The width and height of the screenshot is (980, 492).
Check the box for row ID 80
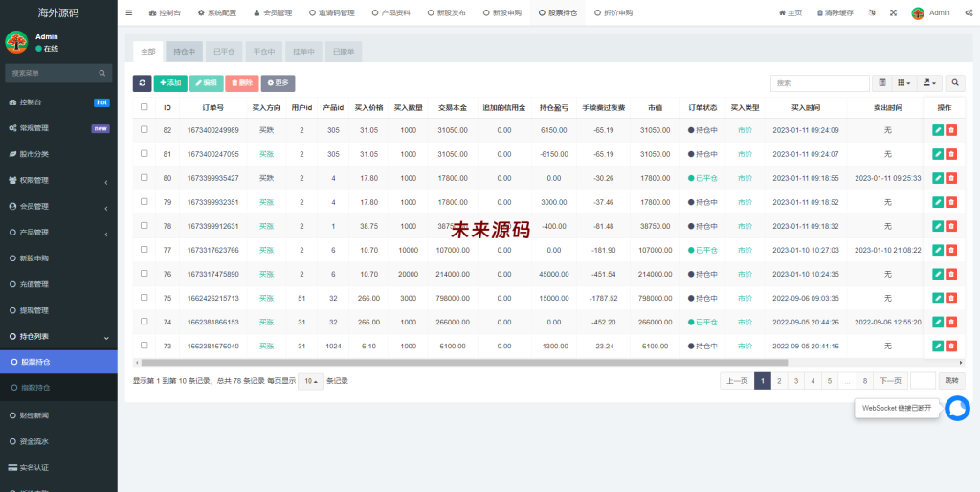(145, 177)
